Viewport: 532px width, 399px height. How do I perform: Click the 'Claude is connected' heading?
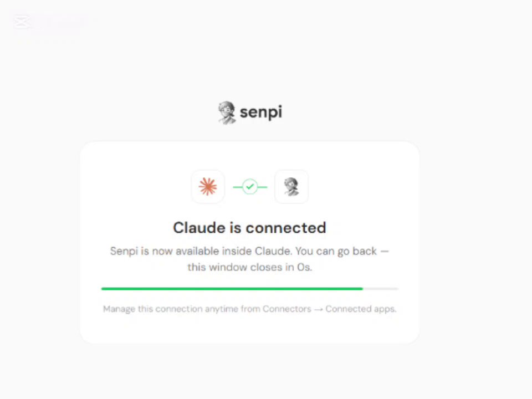(249, 228)
